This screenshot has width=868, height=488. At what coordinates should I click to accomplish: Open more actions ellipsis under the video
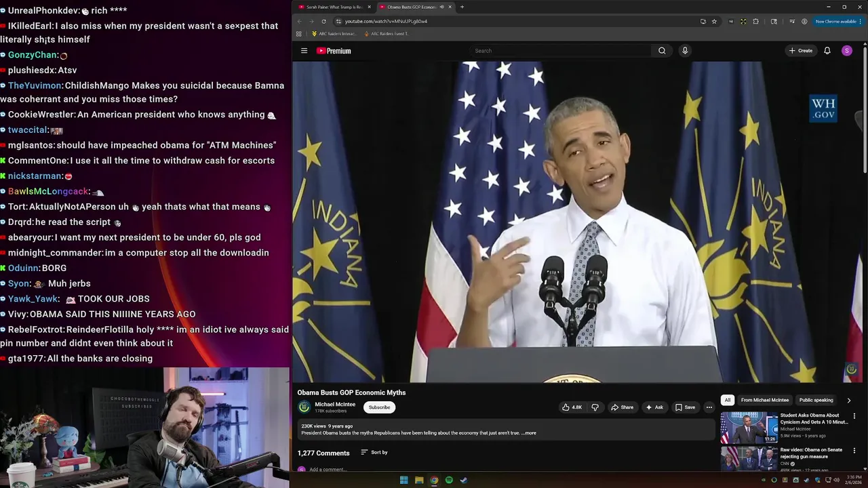point(709,407)
